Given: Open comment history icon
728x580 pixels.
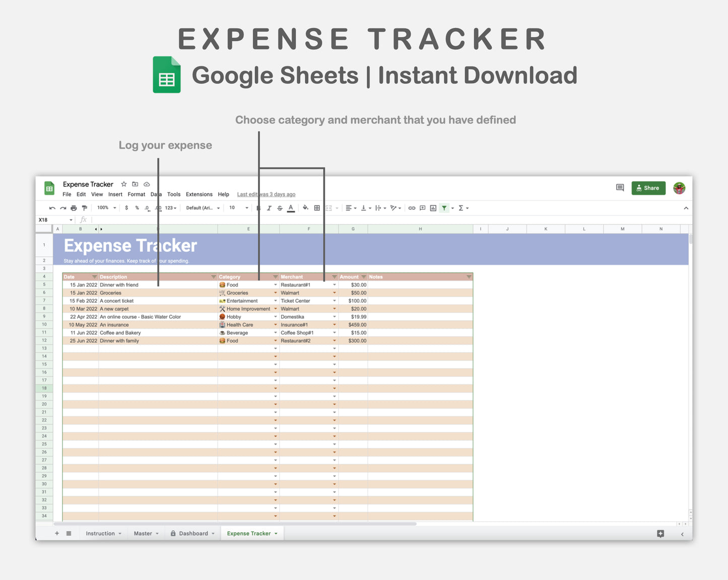Looking at the screenshot, I should (620, 188).
